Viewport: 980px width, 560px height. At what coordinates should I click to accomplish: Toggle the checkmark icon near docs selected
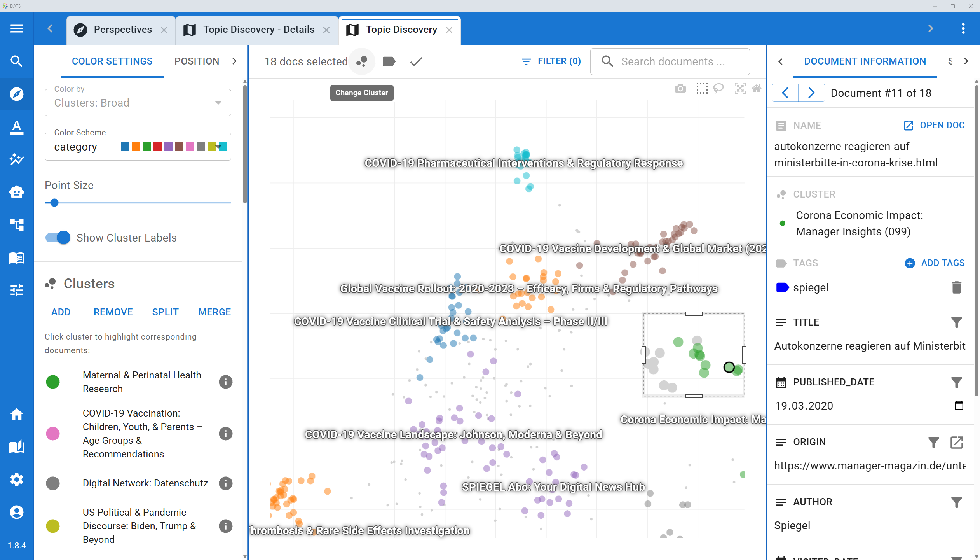pyautogui.click(x=416, y=61)
